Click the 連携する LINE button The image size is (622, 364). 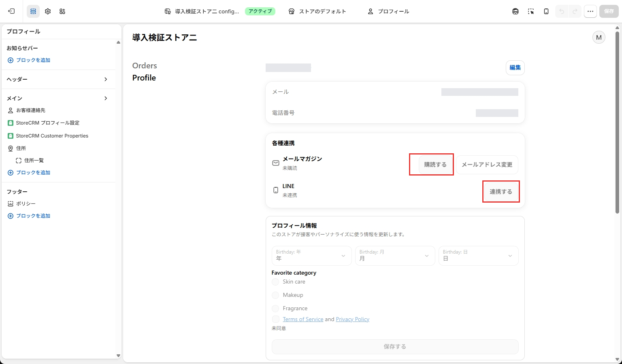pyautogui.click(x=501, y=192)
